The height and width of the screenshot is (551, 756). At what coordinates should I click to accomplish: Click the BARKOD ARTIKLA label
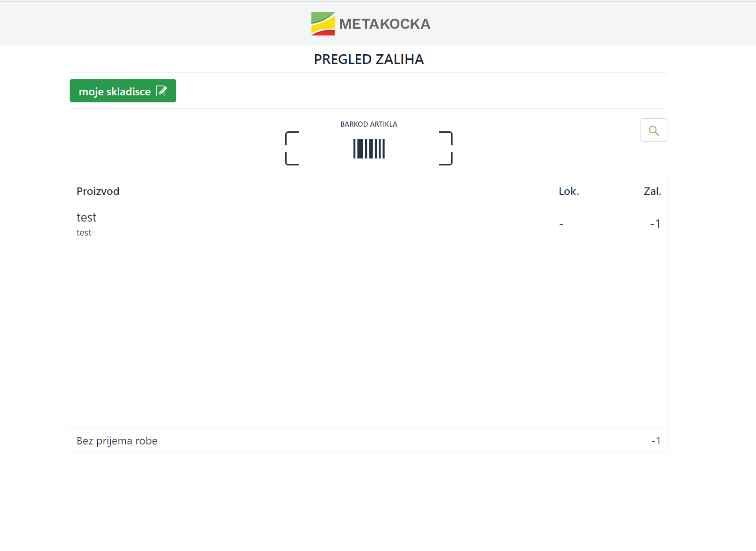369,124
